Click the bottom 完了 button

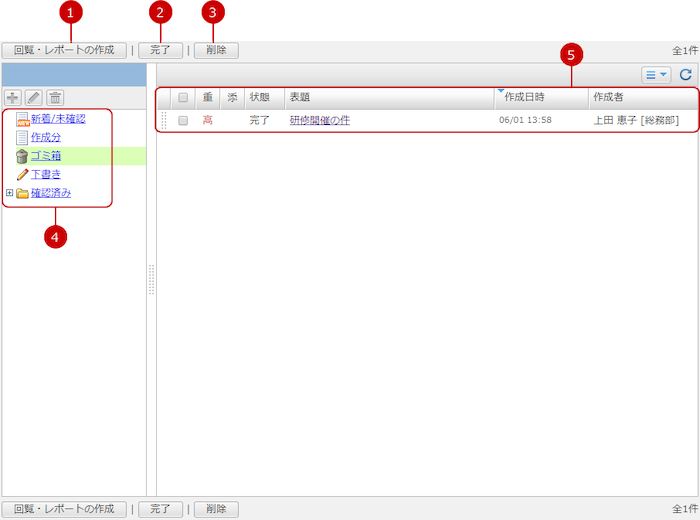pos(160,509)
